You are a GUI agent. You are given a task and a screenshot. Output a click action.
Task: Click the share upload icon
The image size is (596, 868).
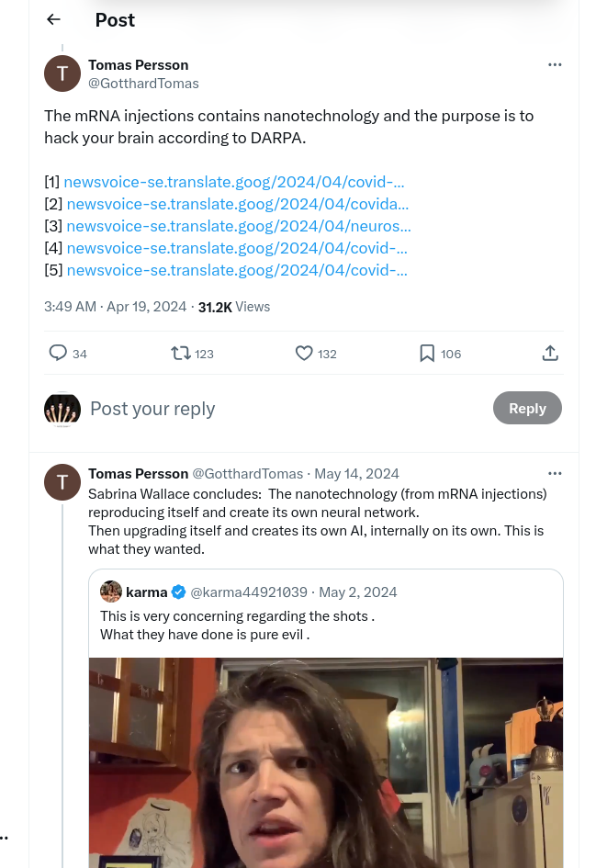[x=550, y=353]
